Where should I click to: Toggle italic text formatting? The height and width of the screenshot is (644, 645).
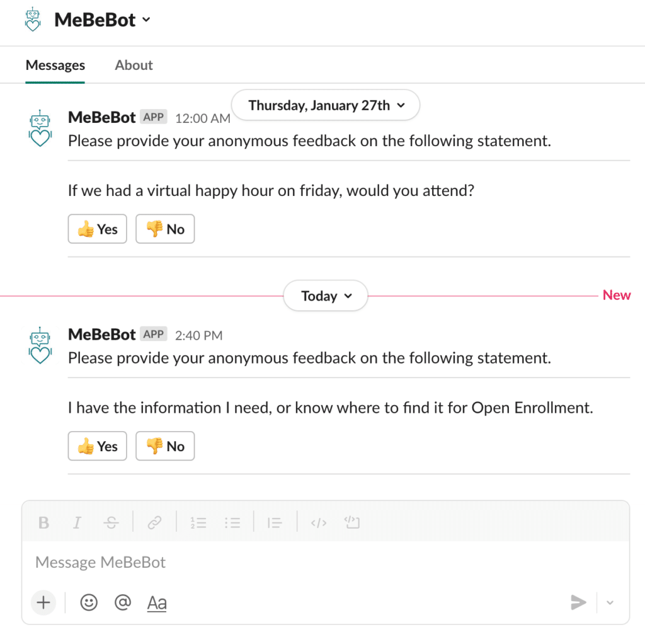click(77, 522)
